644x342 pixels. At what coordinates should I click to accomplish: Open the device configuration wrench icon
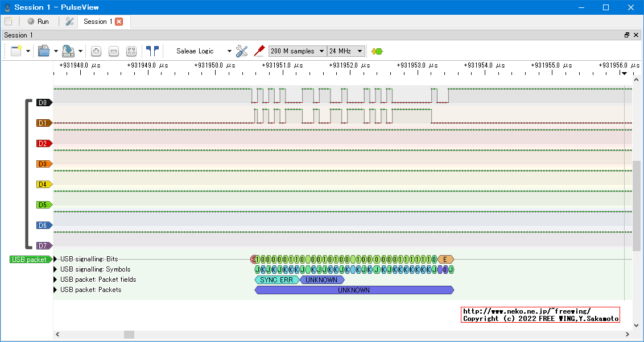click(x=242, y=51)
